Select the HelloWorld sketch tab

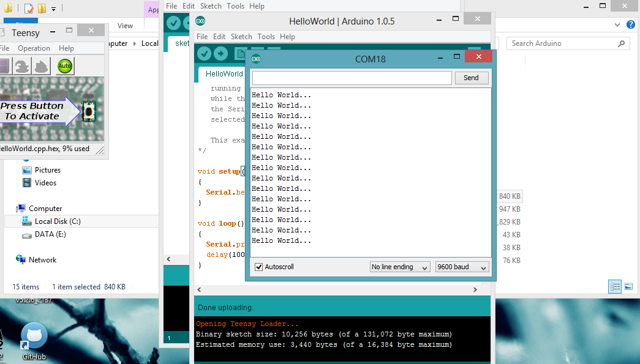224,74
